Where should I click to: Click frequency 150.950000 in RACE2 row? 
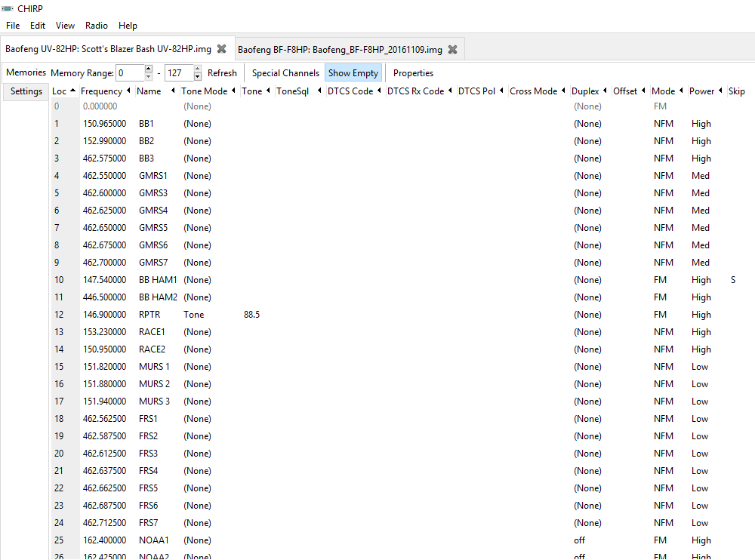click(104, 349)
